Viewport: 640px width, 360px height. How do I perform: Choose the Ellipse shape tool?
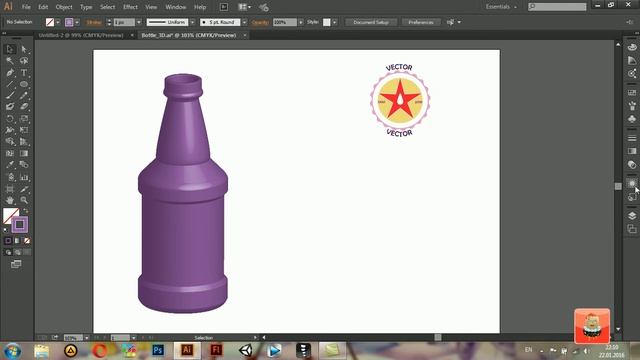click(24, 84)
